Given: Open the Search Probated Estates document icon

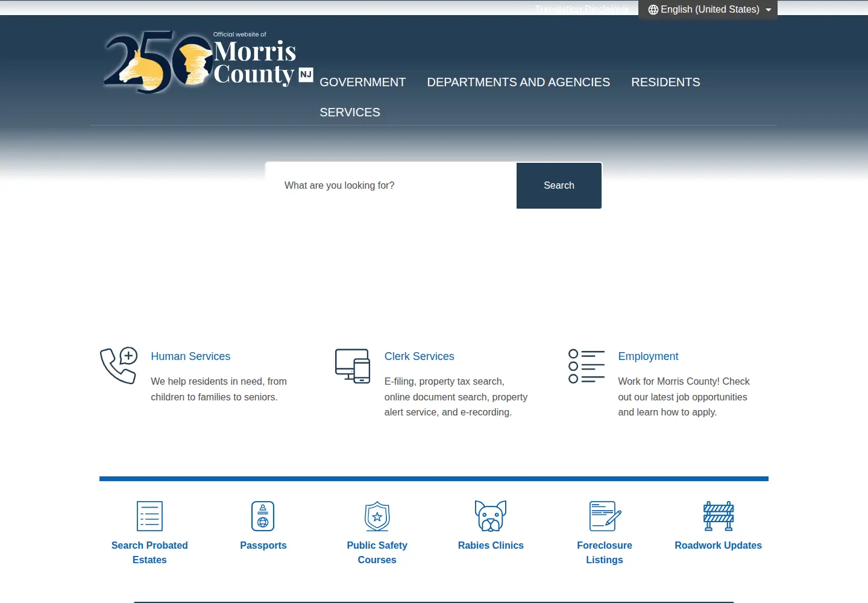Looking at the screenshot, I should (x=149, y=516).
